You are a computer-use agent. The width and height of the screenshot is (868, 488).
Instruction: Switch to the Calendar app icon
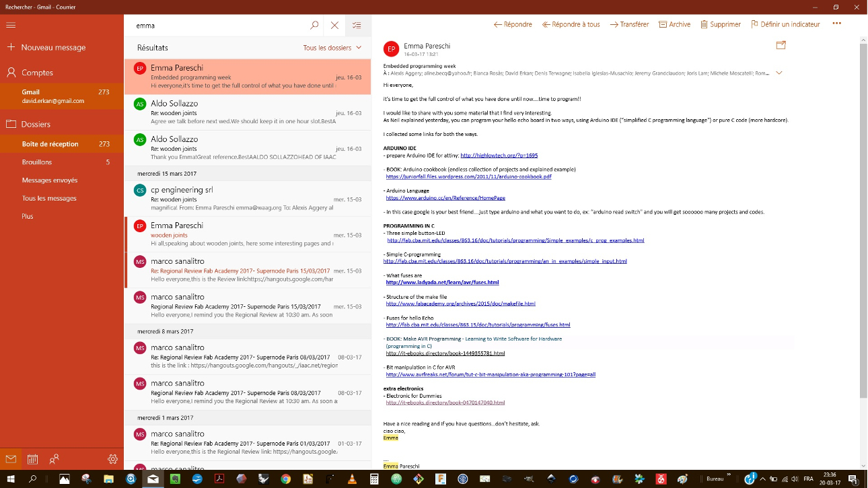pyautogui.click(x=32, y=459)
